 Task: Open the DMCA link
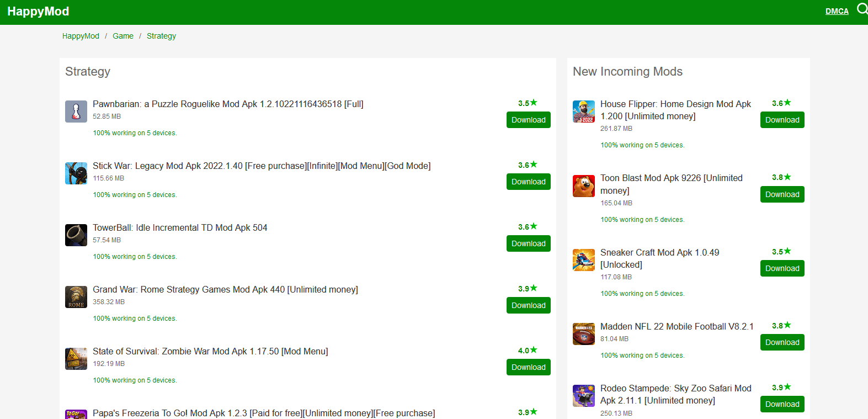pos(837,11)
